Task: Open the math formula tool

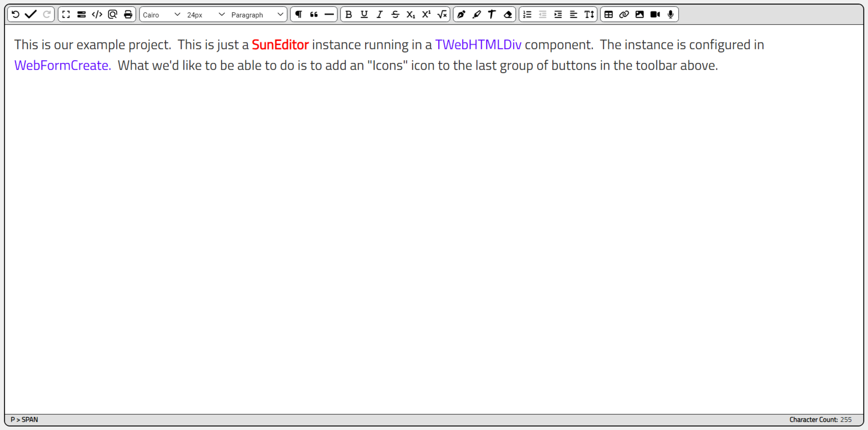Action: click(x=442, y=14)
